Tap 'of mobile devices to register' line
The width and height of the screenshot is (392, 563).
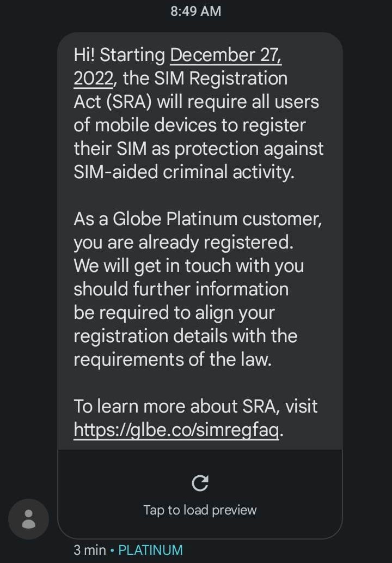(189, 125)
